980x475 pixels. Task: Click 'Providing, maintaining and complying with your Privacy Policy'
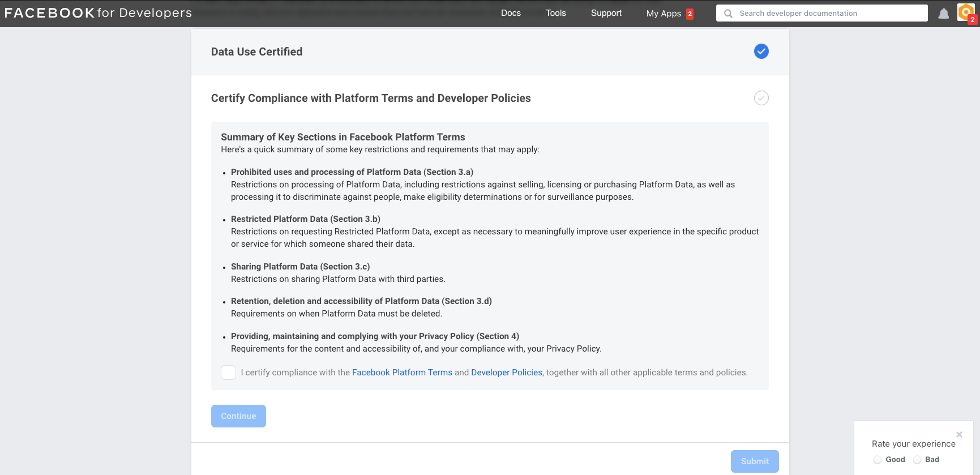click(x=375, y=336)
